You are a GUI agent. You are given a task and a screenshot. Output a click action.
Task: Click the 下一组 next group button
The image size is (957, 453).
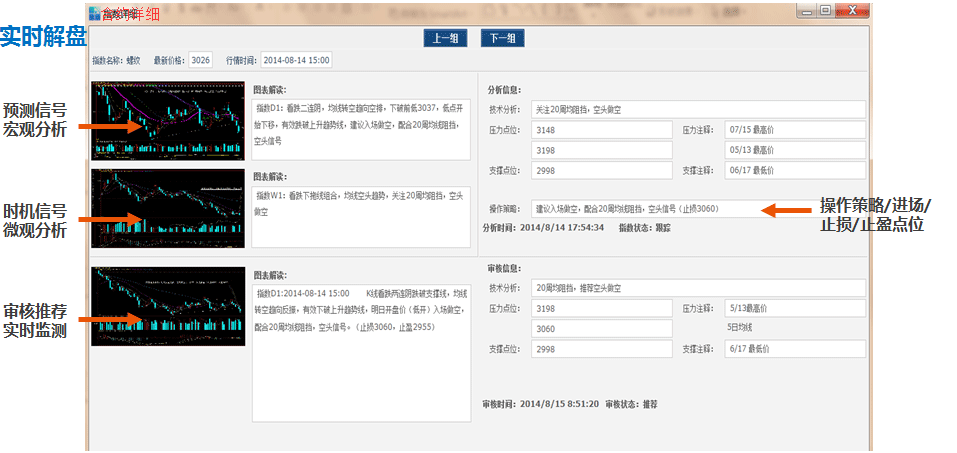(502, 38)
